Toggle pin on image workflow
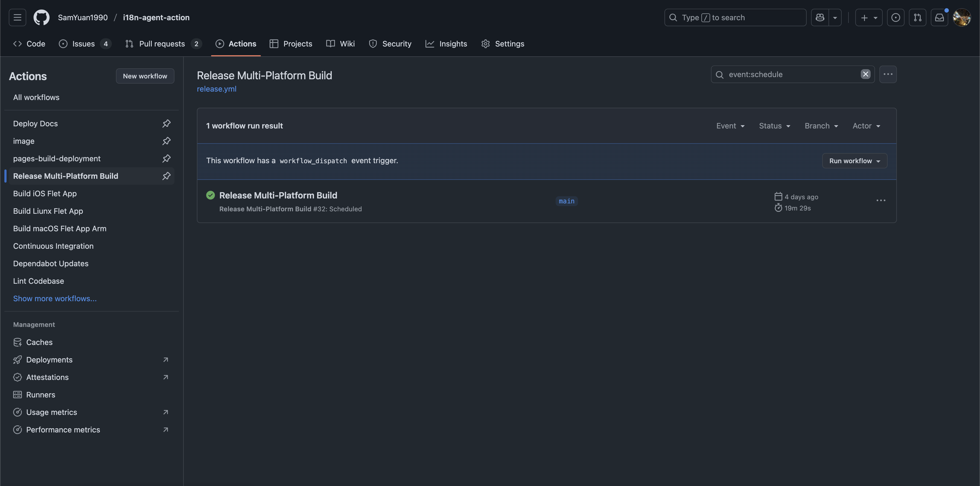Viewport: 980px width, 486px height. [x=166, y=141]
